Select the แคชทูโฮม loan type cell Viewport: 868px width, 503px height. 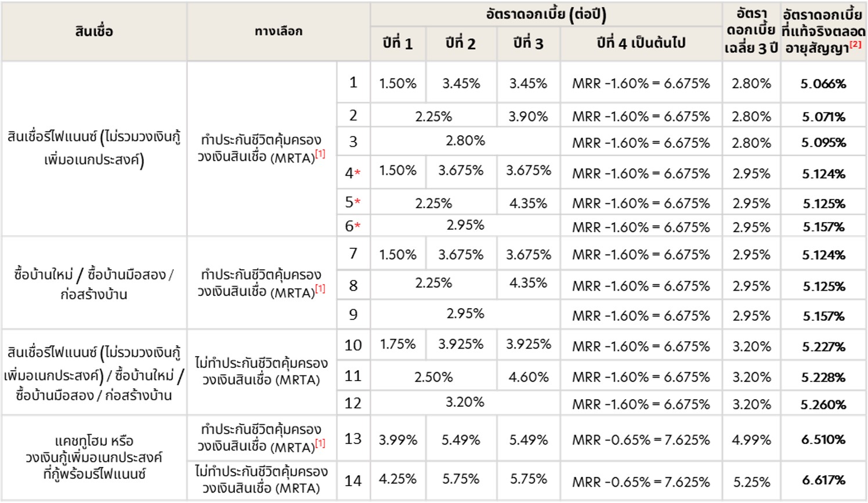(x=94, y=457)
